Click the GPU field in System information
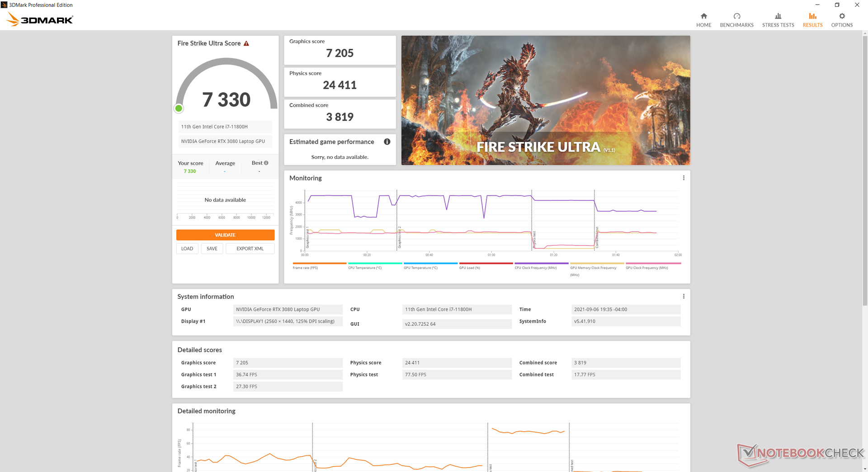The image size is (868, 472). pyautogui.click(x=288, y=310)
